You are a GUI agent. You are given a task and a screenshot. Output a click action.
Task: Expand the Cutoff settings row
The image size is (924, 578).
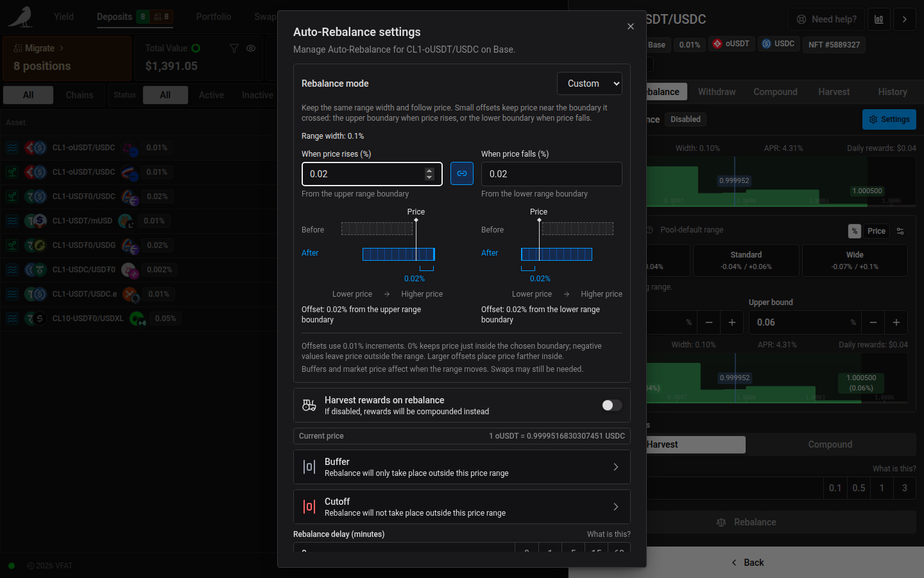462,507
